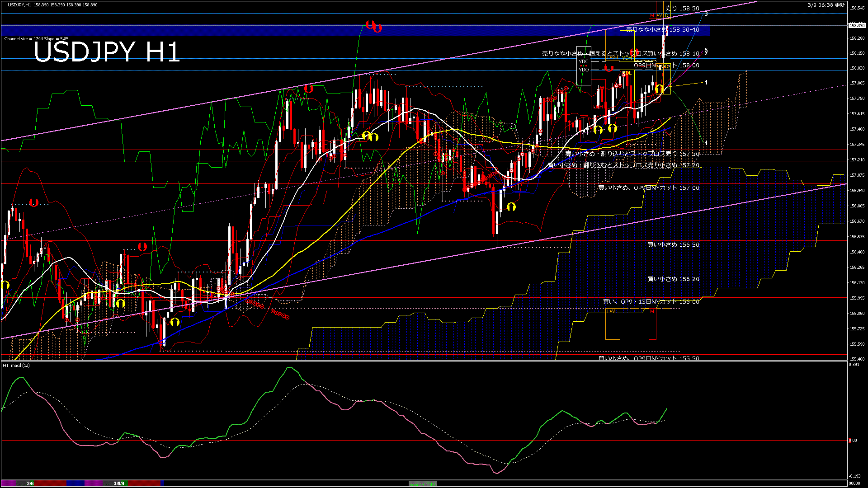Click the red down arrow touching upper channel line
The image size is (868, 488).
[309, 89]
